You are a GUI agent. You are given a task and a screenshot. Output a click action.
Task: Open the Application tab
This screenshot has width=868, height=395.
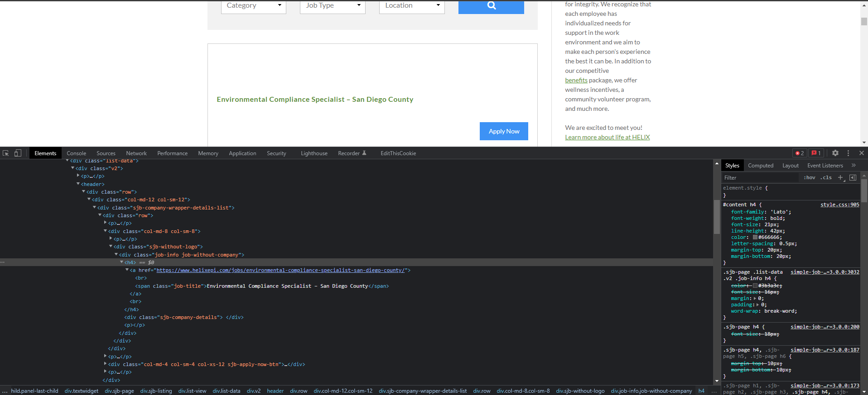click(242, 153)
